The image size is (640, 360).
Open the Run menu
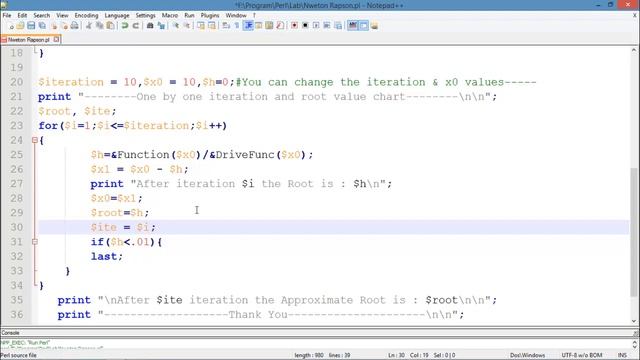point(189,16)
